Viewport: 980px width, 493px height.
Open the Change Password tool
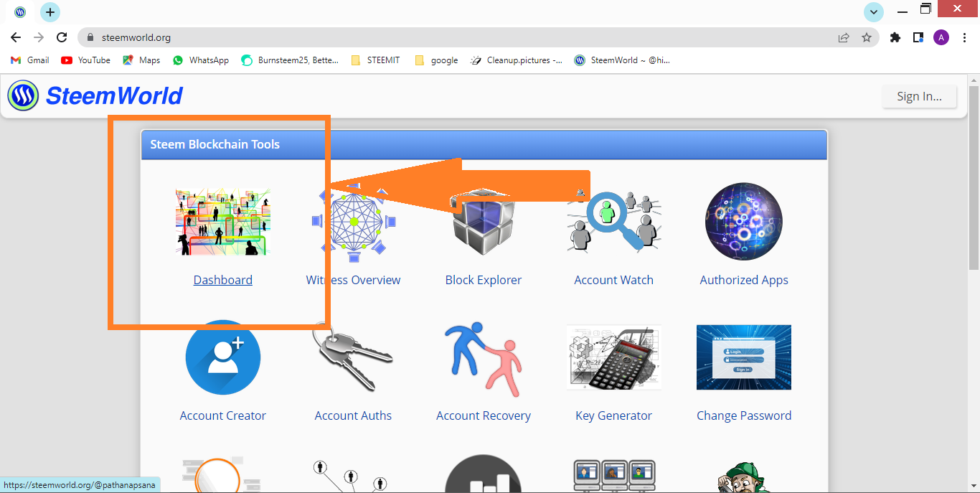click(744, 415)
